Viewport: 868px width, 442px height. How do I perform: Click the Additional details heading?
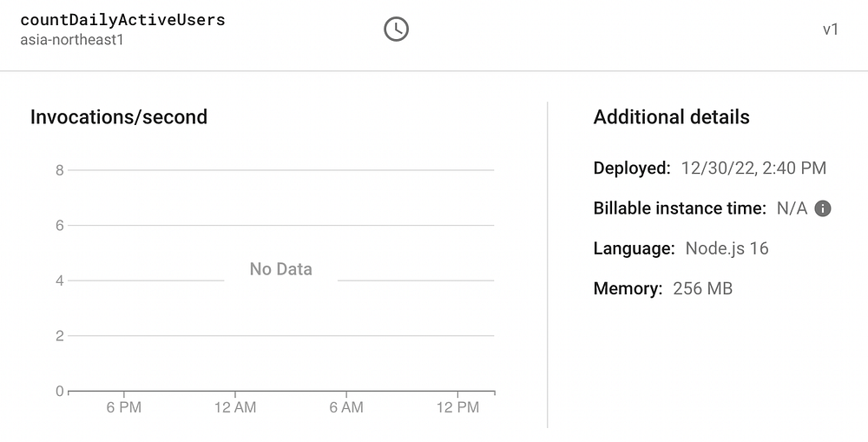coord(671,117)
